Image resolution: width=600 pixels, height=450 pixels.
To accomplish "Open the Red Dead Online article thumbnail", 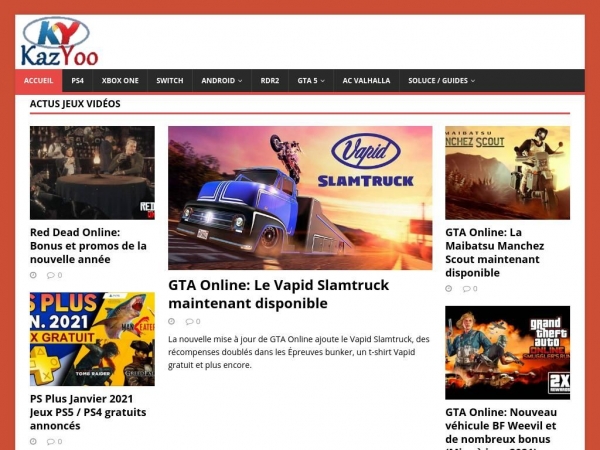I will pyautogui.click(x=92, y=173).
